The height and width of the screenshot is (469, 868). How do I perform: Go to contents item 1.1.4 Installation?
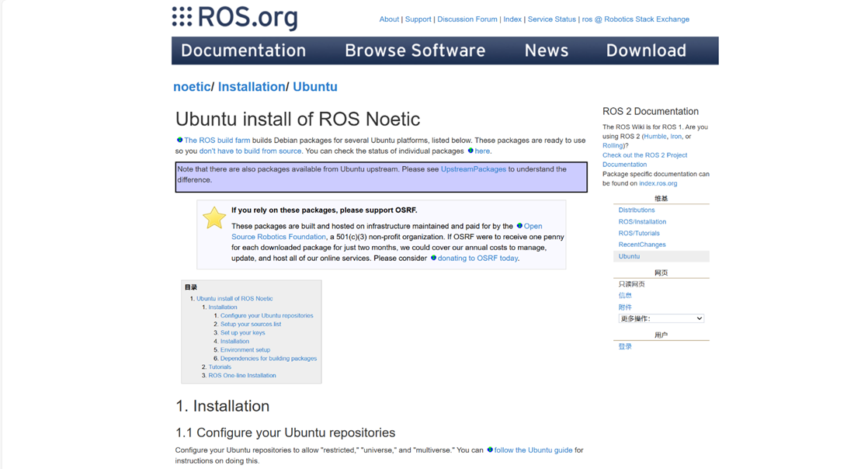[x=234, y=341]
